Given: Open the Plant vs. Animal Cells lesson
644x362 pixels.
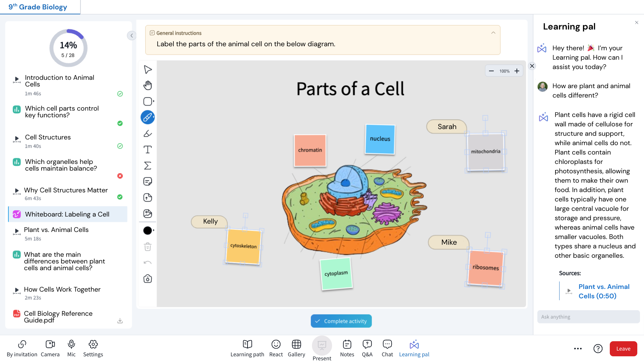Looking at the screenshot, I should [x=56, y=230].
